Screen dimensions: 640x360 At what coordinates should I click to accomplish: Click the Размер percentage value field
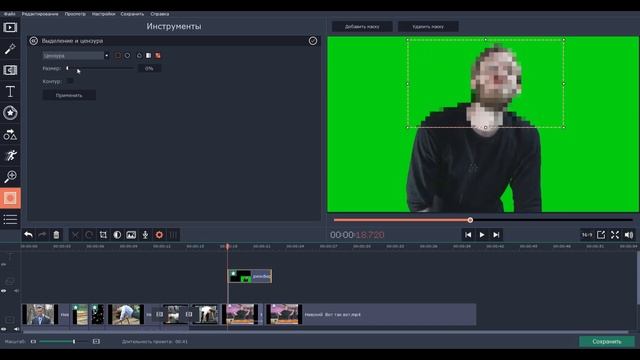point(149,69)
